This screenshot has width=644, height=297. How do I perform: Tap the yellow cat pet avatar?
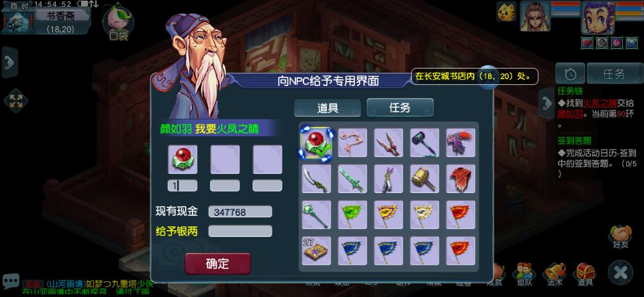click(x=506, y=12)
